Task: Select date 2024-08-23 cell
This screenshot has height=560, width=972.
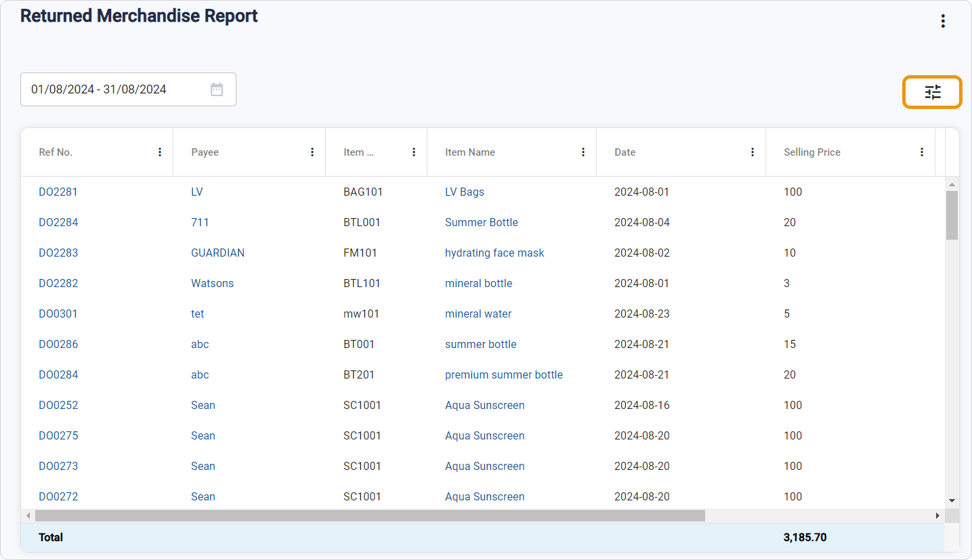Action: pyautogui.click(x=642, y=314)
